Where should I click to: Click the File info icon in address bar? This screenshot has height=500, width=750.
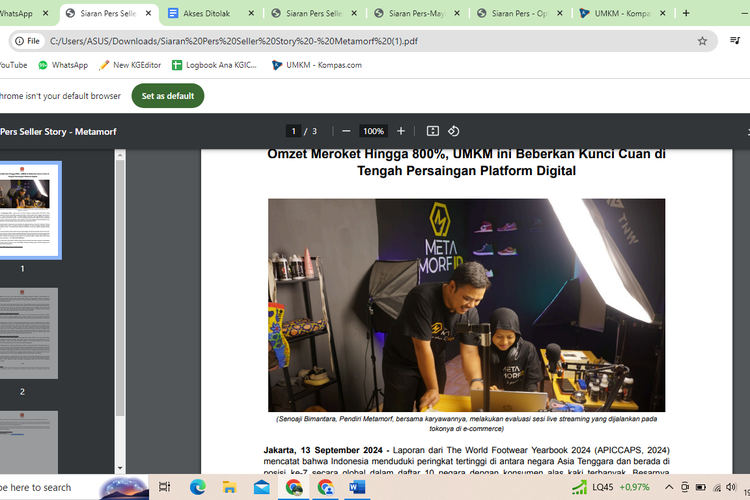[x=27, y=41]
